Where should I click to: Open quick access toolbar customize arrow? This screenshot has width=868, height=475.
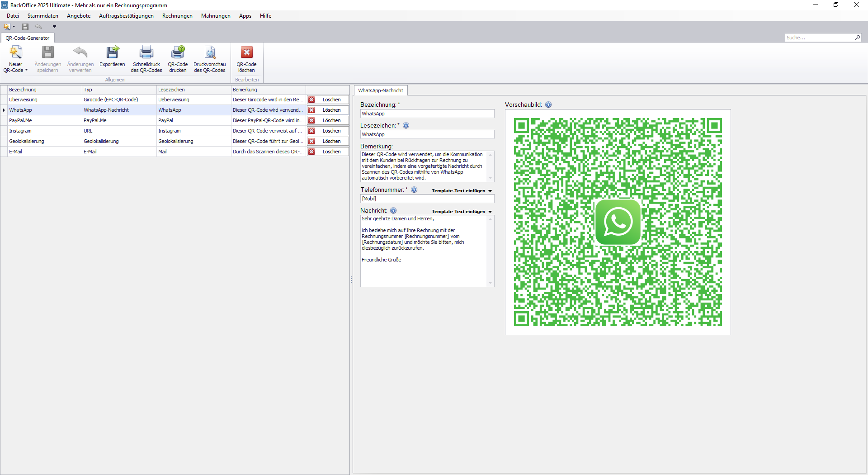(x=54, y=27)
